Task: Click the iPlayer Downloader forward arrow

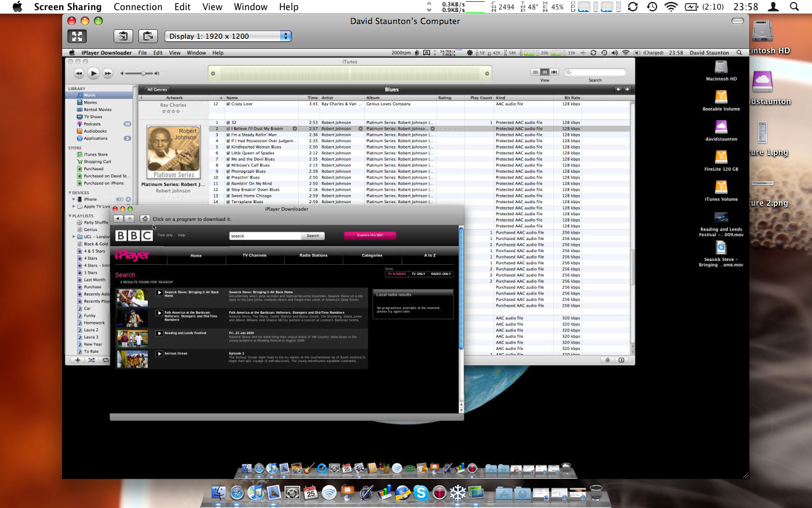Action: 129,218
